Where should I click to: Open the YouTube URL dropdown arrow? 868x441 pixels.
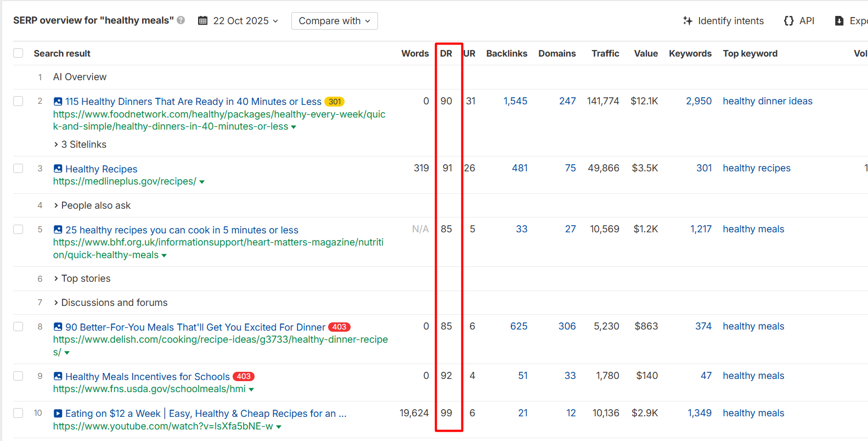pos(279,427)
